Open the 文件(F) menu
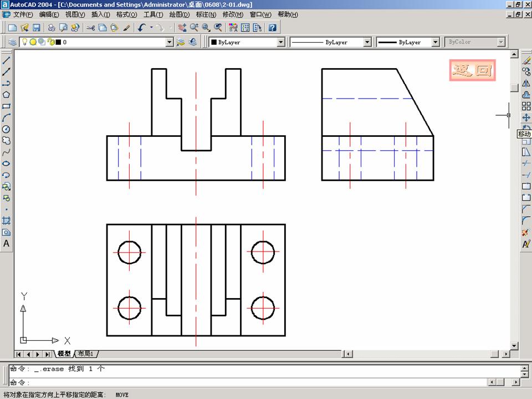Image resolution: width=532 pixels, height=399 pixels. [x=23, y=14]
